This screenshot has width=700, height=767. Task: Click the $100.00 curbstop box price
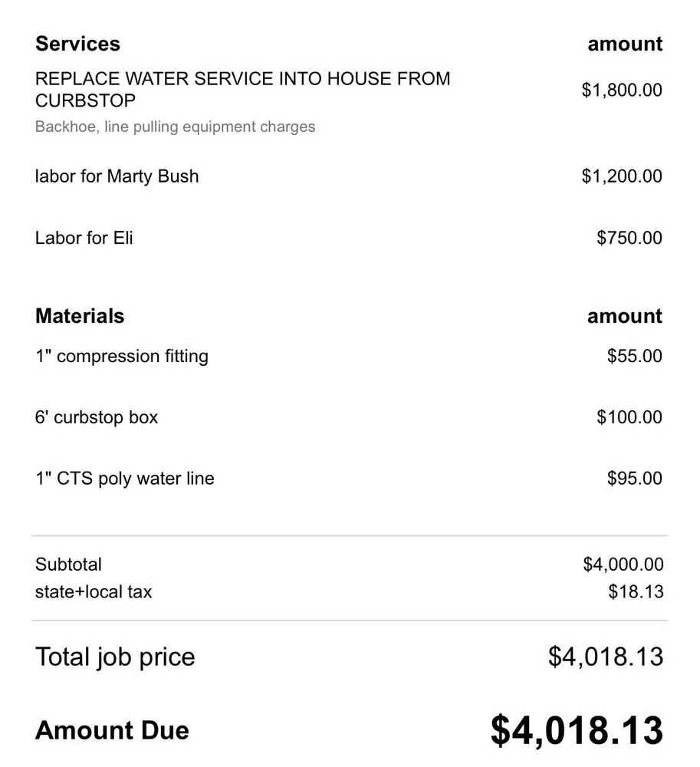click(629, 417)
